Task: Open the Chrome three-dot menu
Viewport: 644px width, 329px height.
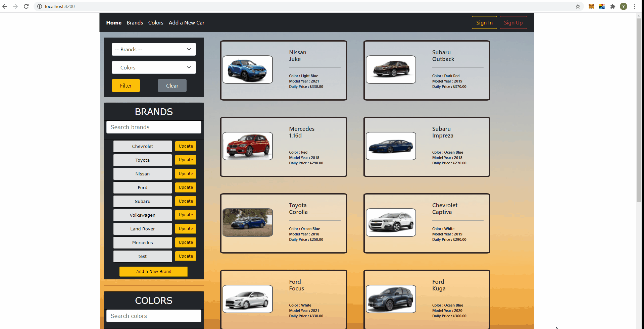Action: point(634,6)
